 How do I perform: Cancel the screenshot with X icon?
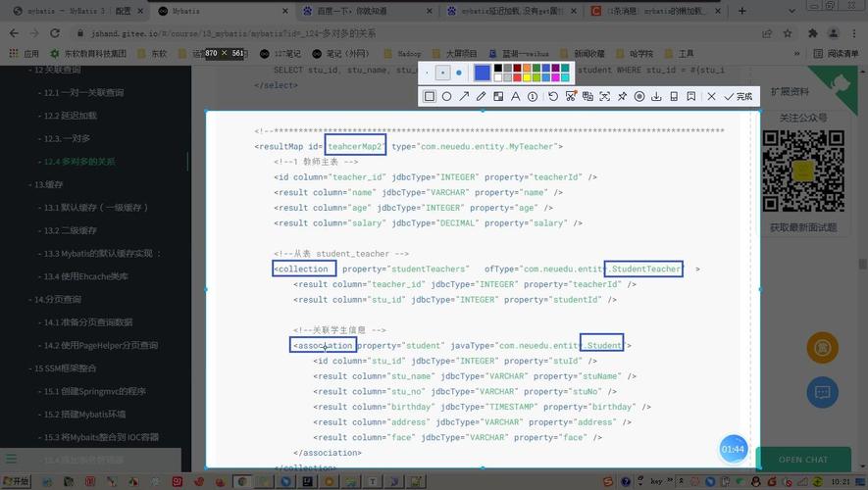710,97
